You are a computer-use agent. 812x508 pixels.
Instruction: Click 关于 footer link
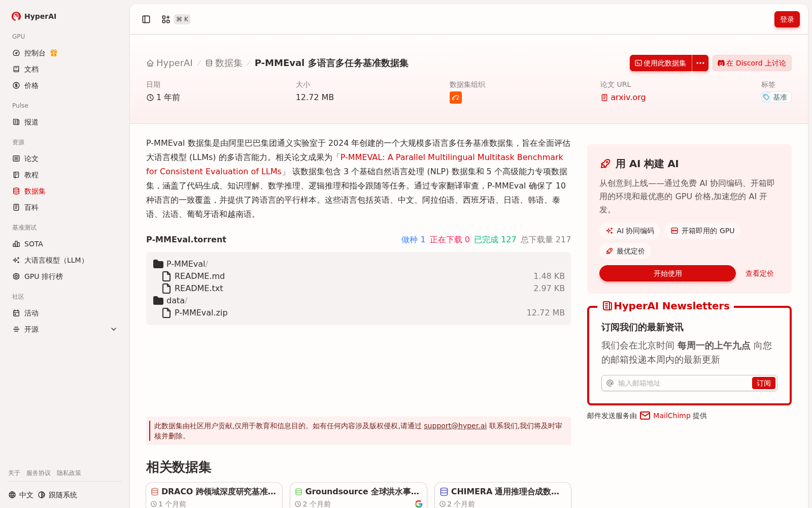[x=14, y=473]
